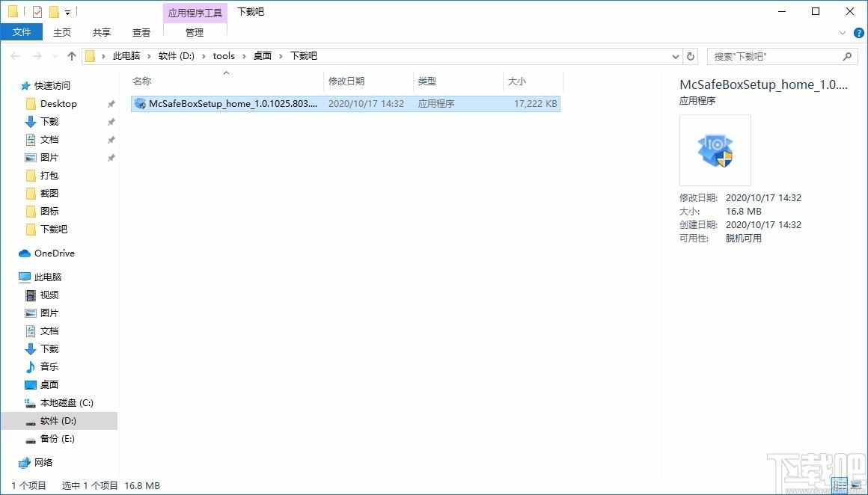Viewport: 868px width, 495px height.
Task: Open the 打包 folder
Action: click(49, 175)
